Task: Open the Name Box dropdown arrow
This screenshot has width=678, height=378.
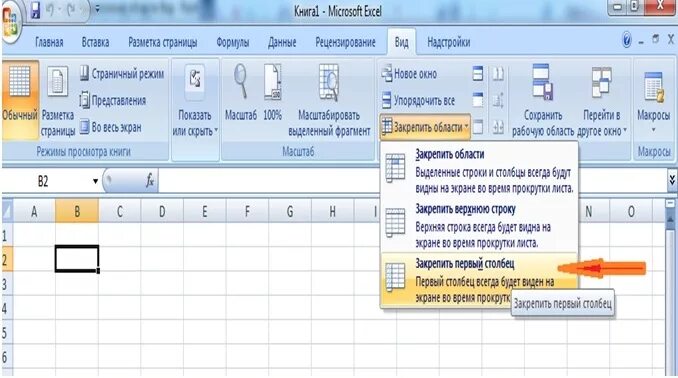Action: [x=95, y=181]
